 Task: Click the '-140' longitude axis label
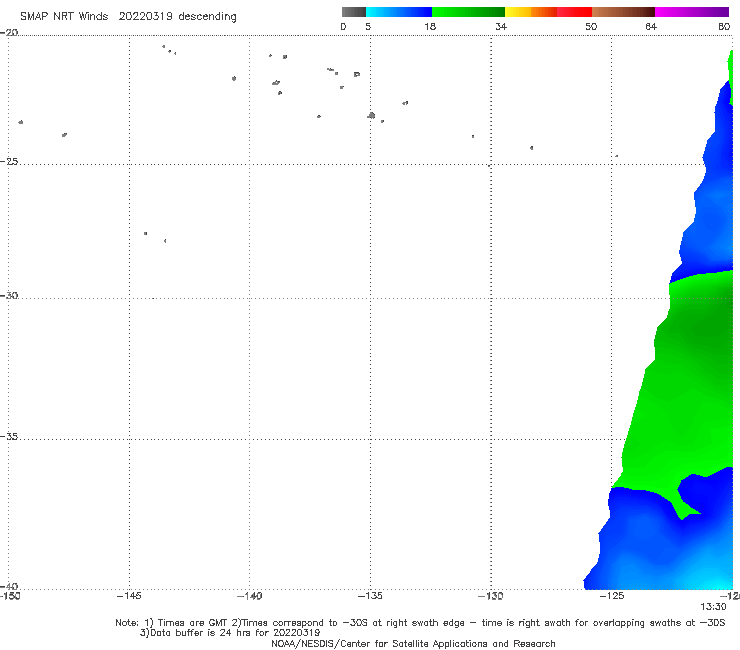coord(249,596)
